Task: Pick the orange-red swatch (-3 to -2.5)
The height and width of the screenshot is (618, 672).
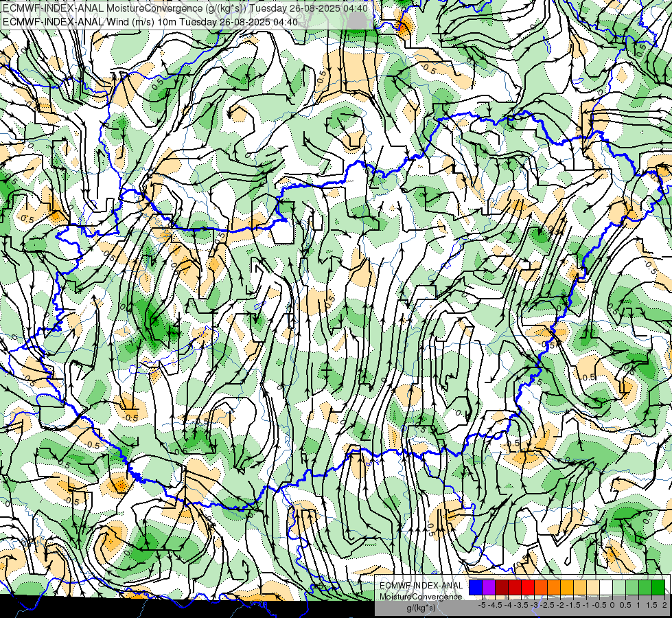Action: [x=541, y=587]
